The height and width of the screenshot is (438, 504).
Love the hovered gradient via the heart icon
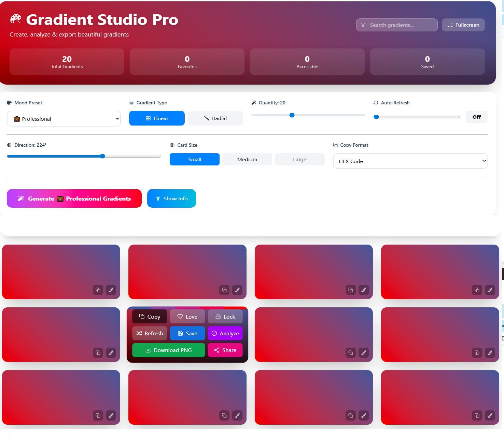click(187, 316)
